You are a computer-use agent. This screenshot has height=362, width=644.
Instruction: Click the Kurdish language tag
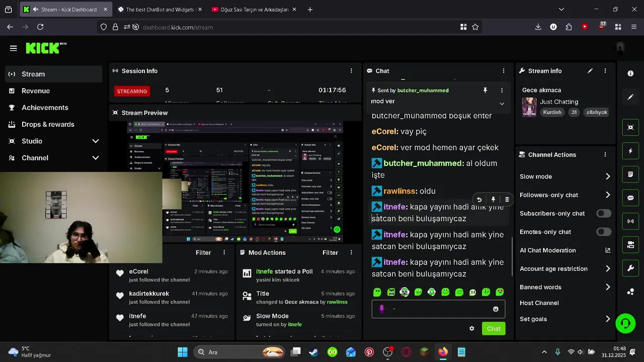click(552, 113)
